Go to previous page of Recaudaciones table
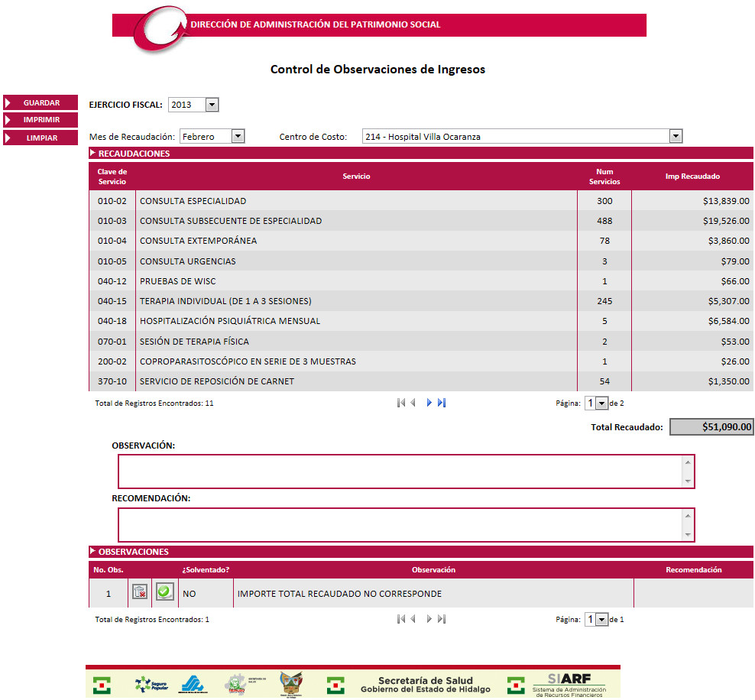 tap(413, 403)
